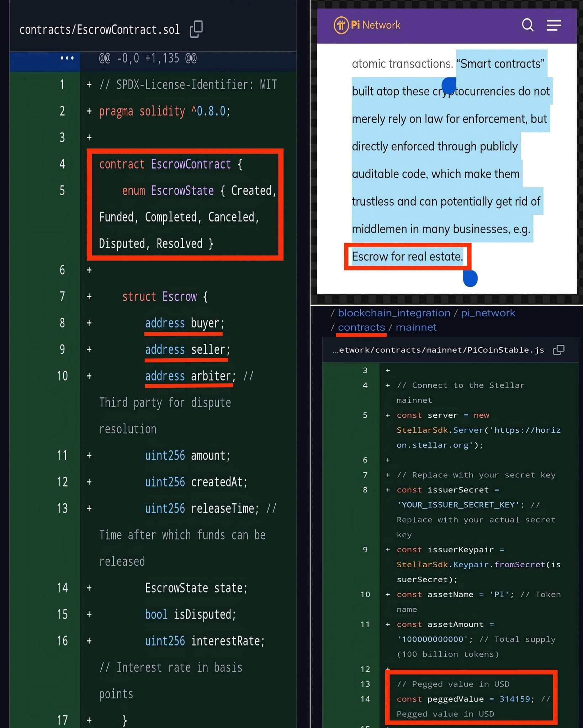Image resolution: width=583 pixels, height=728 pixels.
Task: Select line number 1 in EscrowContract diff
Action: [62, 85]
